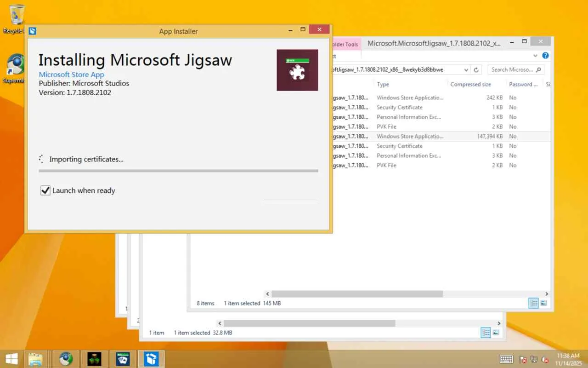
Task: Click the Action Center flag tray icon
Action: click(523, 359)
